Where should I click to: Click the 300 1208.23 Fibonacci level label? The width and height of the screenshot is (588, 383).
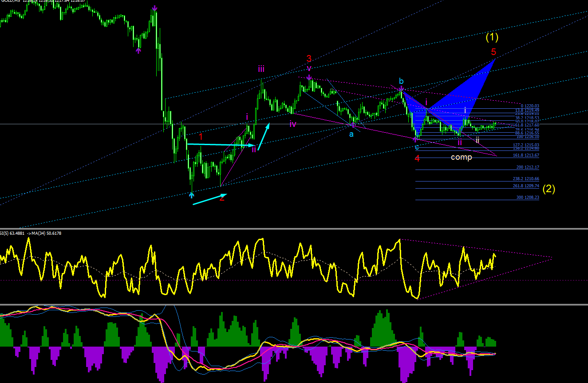528,197
